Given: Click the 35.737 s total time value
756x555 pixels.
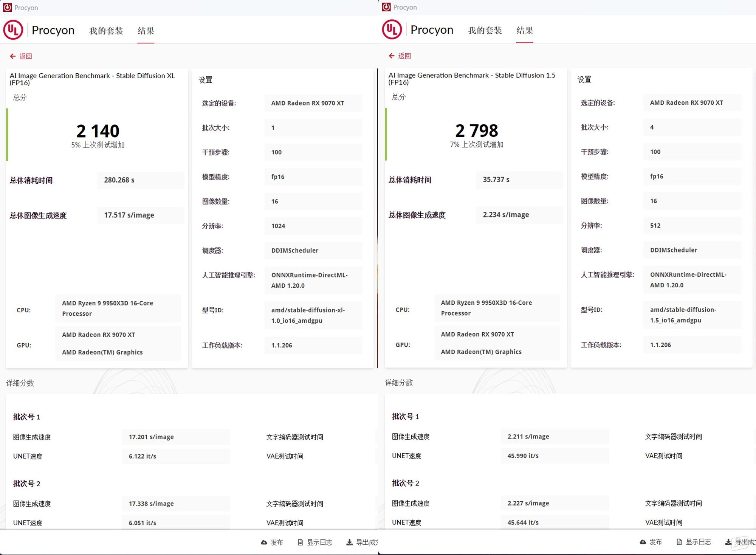Looking at the screenshot, I should point(519,180).
